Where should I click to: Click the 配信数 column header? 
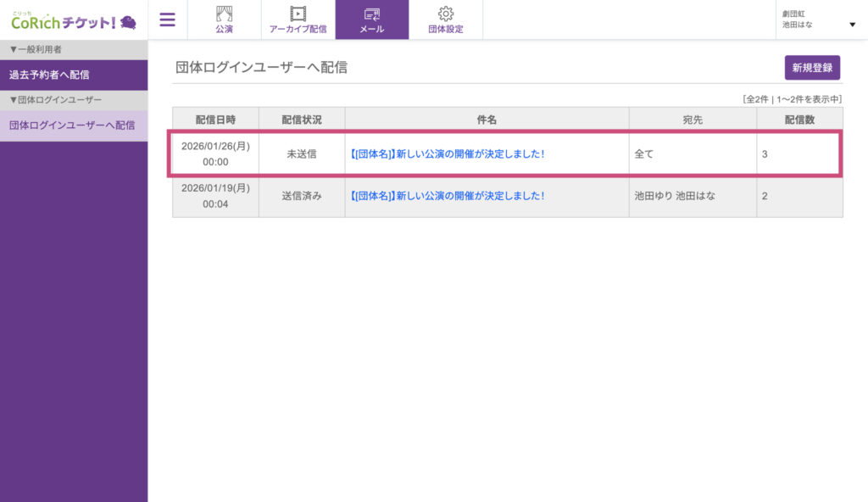pyautogui.click(x=799, y=120)
